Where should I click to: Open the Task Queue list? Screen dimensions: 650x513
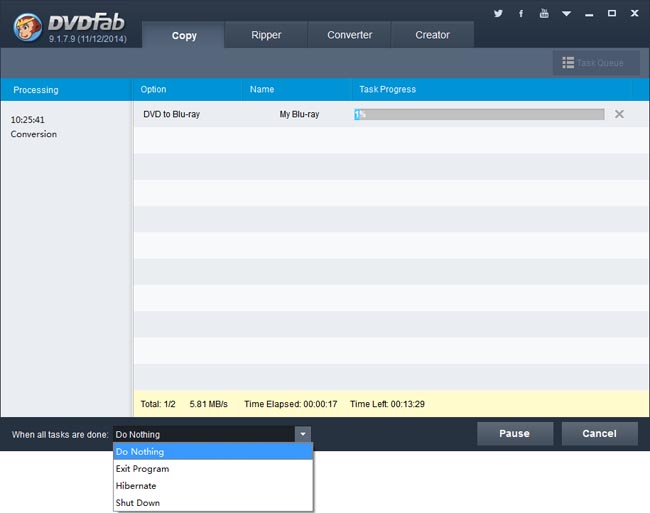tap(596, 63)
